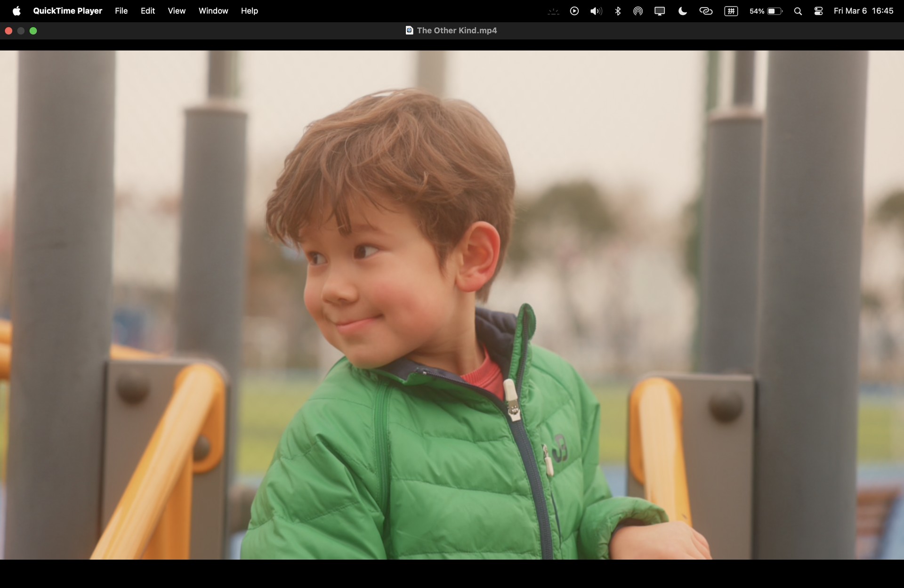Open the volume control in menu bar
904x588 pixels.
596,11
